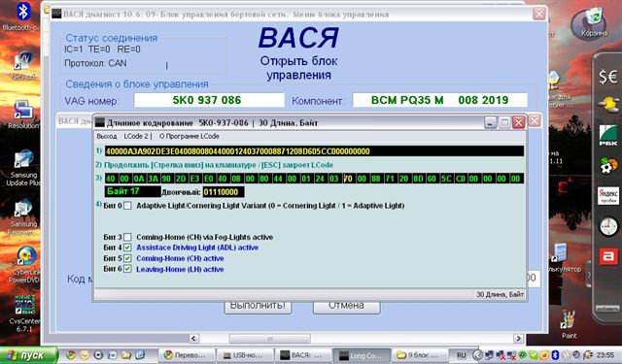Image resolution: width=622 pixels, height=364 pixels.
Task: Click the Выполнить! button
Action: tap(258, 306)
